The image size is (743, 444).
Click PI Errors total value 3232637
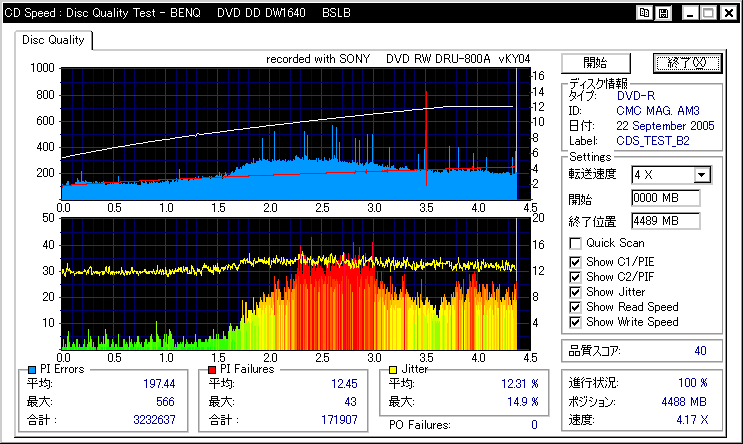tap(154, 420)
